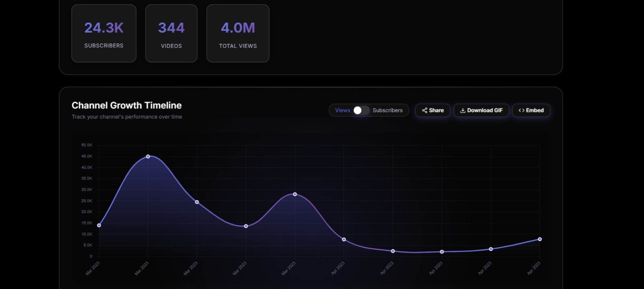Click the 45.0K y-axis label
This screenshot has height=289, width=644.
coord(87,156)
